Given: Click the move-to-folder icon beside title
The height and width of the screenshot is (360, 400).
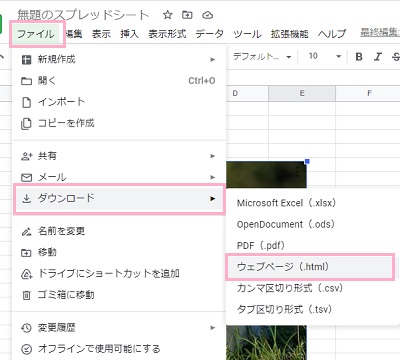Looking at the screenshot, I should [x=187, y=15].
